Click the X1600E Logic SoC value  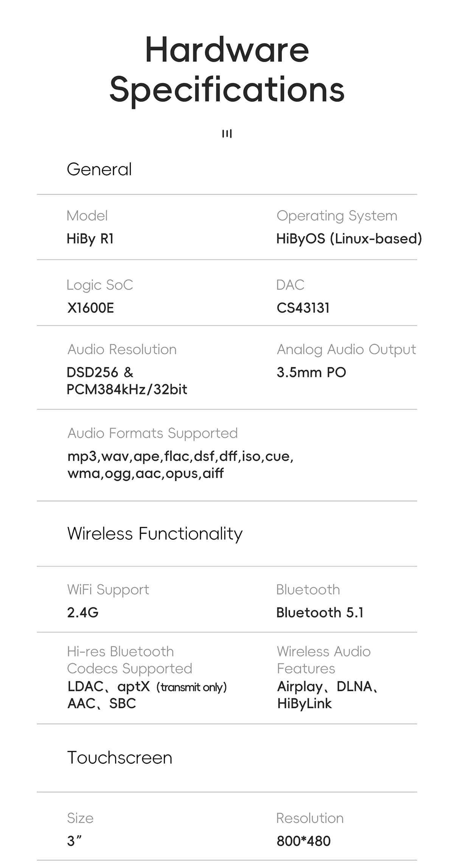pos(90,308)
